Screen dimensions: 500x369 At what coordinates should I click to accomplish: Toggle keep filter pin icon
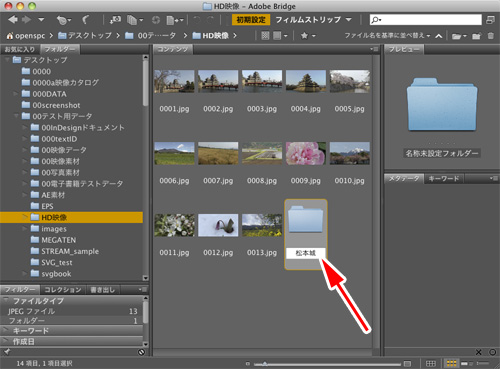pos(7,351)
